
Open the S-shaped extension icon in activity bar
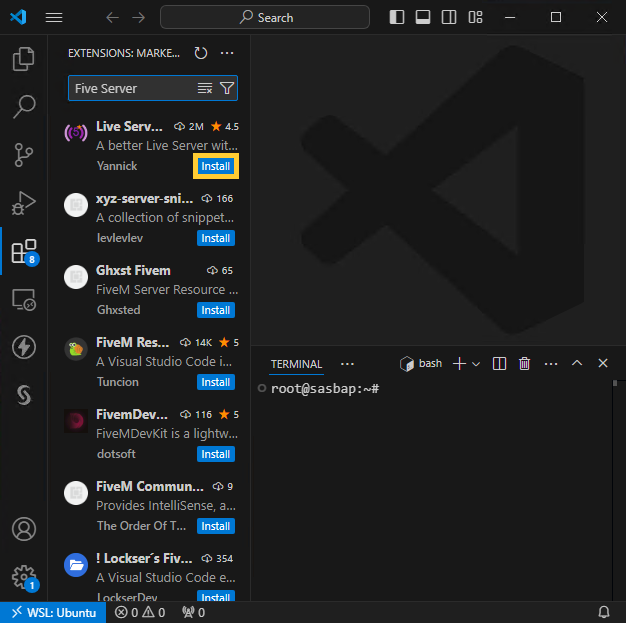(x=24, y=395)
